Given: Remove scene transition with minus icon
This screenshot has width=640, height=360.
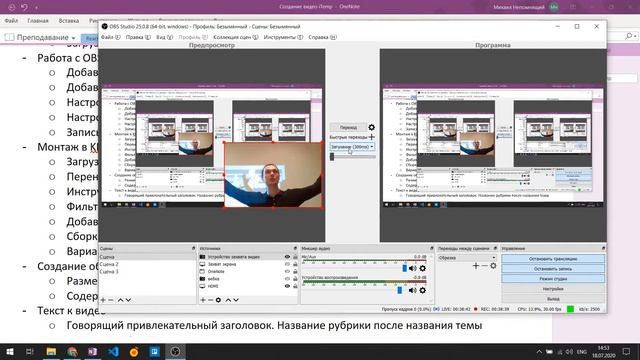Looking at the screenshot, I should [484, 266].
